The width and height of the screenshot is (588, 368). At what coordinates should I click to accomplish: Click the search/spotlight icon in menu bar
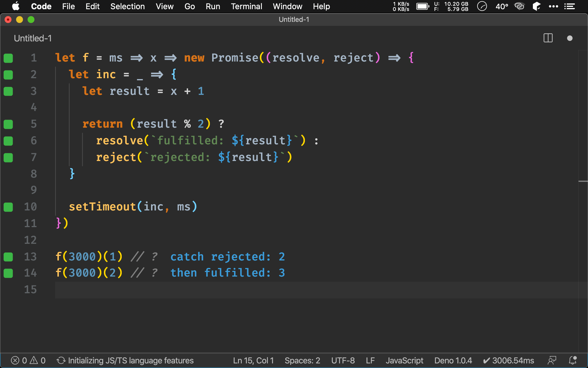coord(482,6)
